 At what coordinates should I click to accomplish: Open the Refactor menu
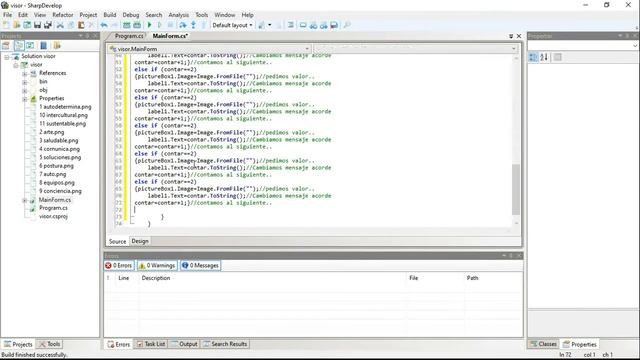tap(62, 15)
